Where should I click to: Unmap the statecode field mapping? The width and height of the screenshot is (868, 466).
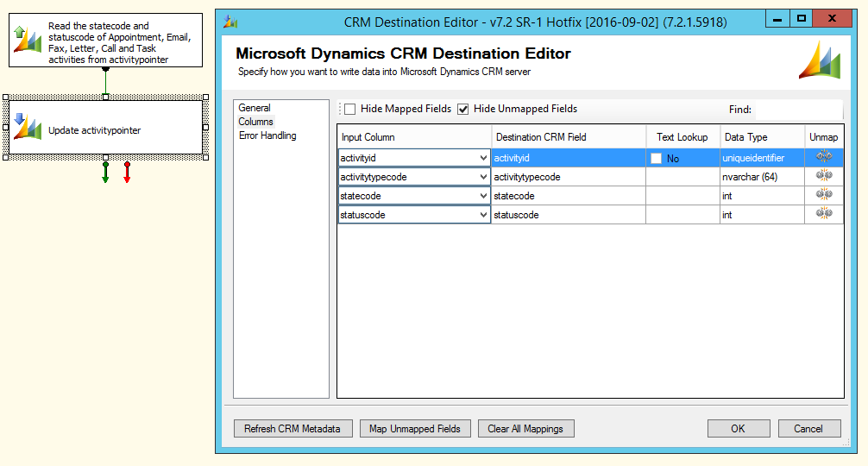[824, 195]
